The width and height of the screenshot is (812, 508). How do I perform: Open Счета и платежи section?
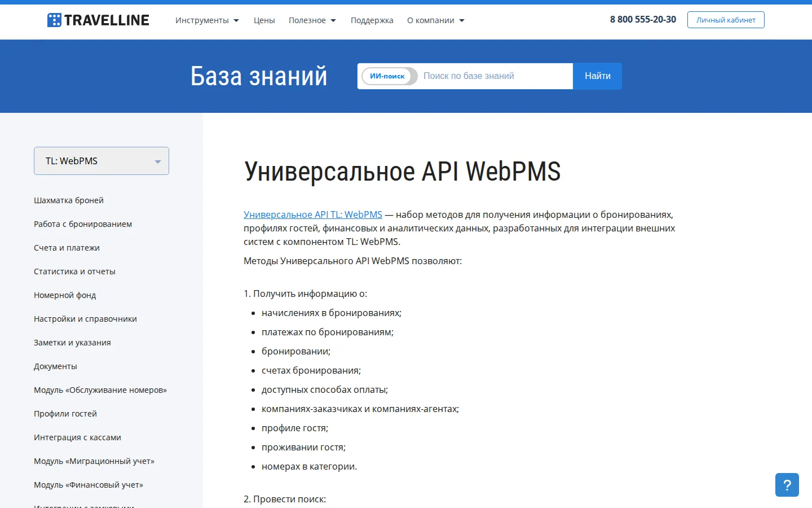pyautogui.click(x=67, y=248)
